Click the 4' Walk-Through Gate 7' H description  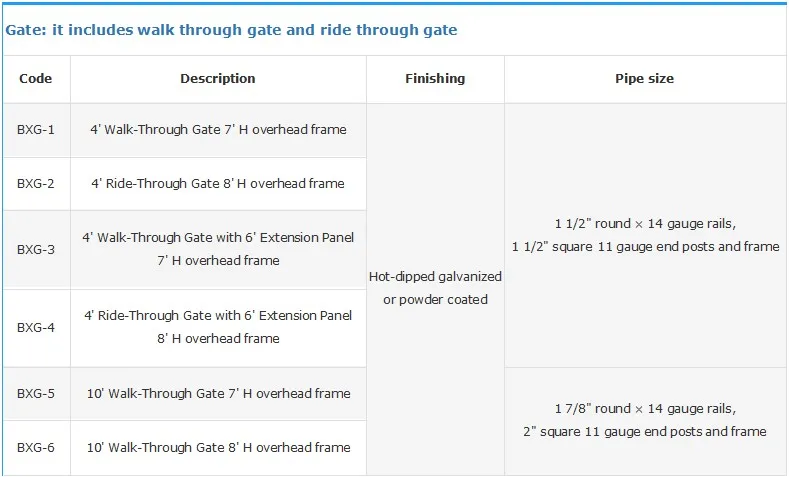coord(218,130)
